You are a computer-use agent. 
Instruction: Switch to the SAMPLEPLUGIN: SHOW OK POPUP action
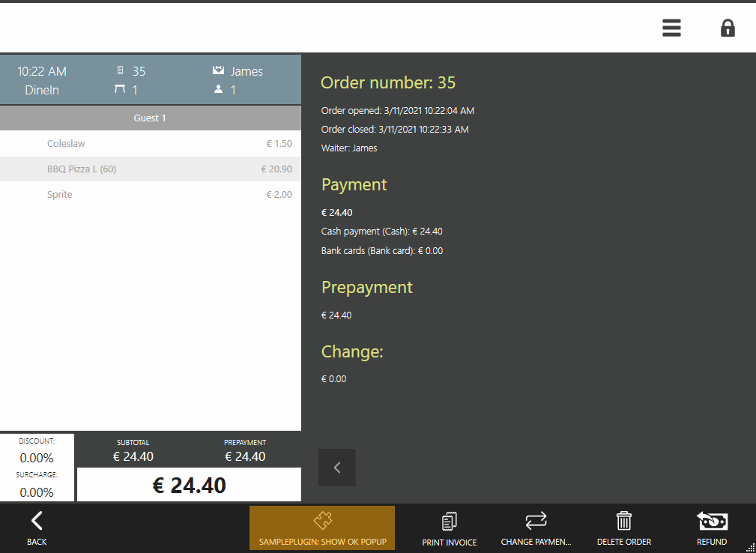(x=321, y=528)
